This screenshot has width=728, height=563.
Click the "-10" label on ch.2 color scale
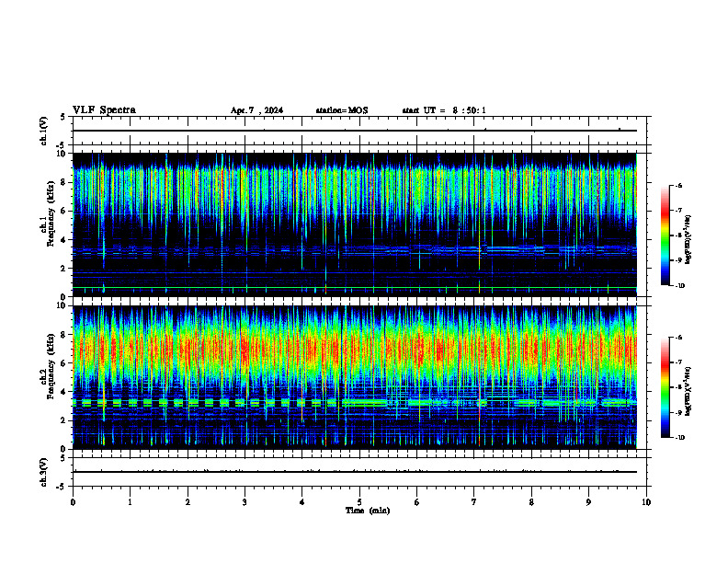(679, 437)
